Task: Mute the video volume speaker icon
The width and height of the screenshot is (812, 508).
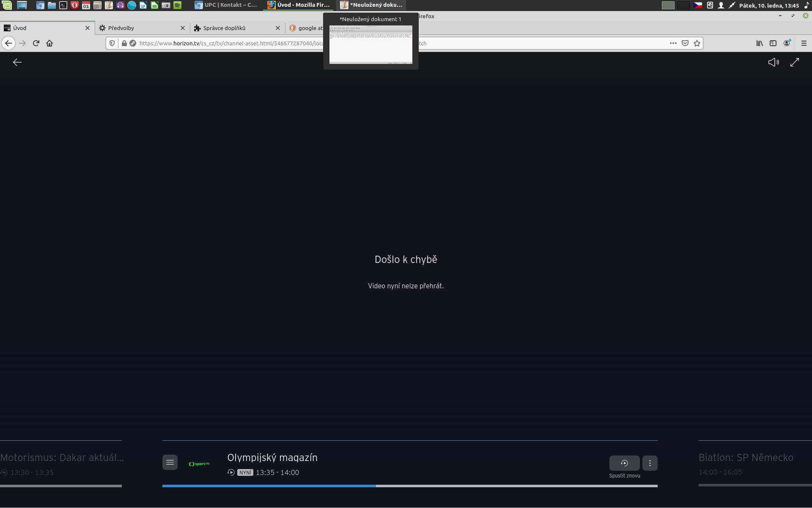Action: [x=773, y=63]
